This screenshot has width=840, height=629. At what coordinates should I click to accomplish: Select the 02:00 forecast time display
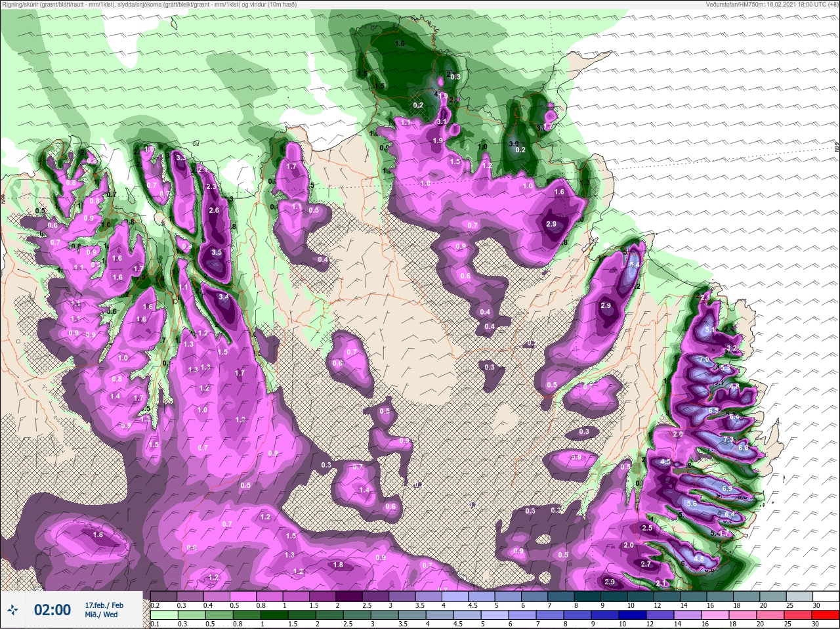[x=52, y=610]
